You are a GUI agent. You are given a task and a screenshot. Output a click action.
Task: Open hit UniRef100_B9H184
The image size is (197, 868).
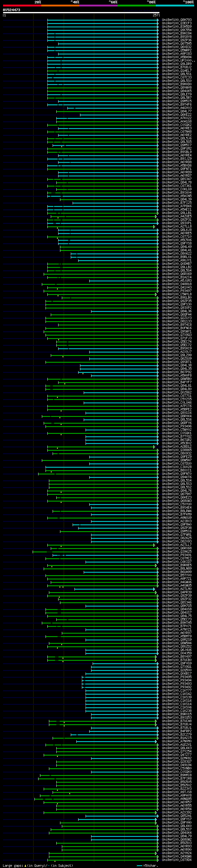pyautogui.click(x=177, y=33)
